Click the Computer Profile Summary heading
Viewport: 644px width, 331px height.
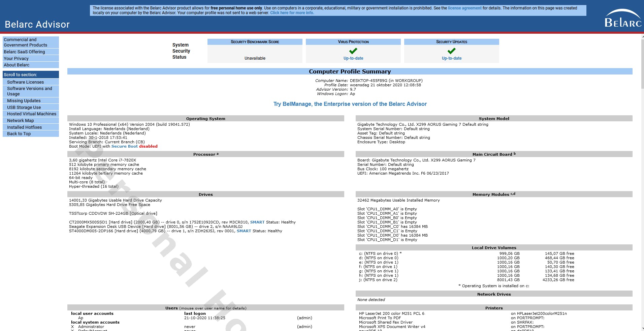tap(350, 71)
